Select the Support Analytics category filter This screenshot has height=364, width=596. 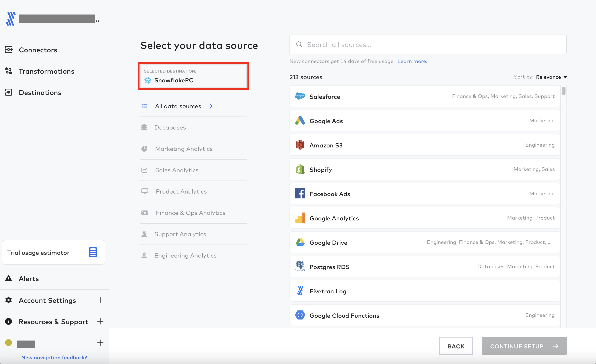pos(193,234)
